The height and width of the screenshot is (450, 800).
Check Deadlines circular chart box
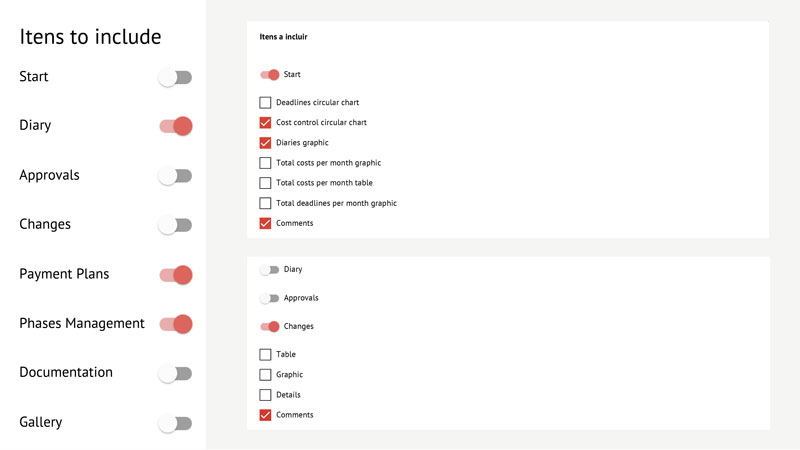click(265, 103)
